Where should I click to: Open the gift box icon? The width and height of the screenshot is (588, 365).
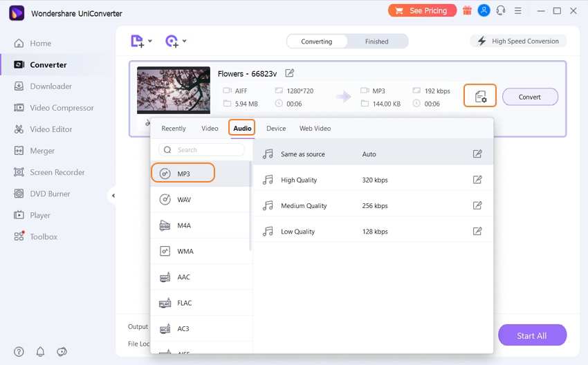click(467, 10)
